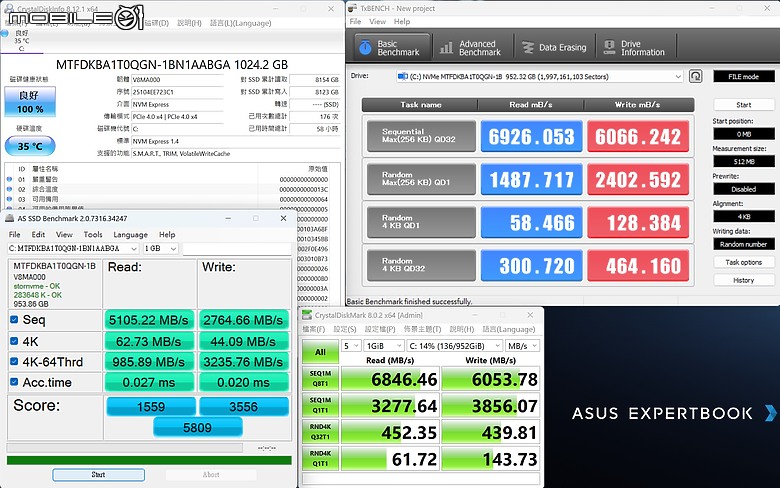Screen dimensions: 780x488
Task: Click the TxBENCH title bar icon
Action: pyautogui.click(x=353, y=8)
